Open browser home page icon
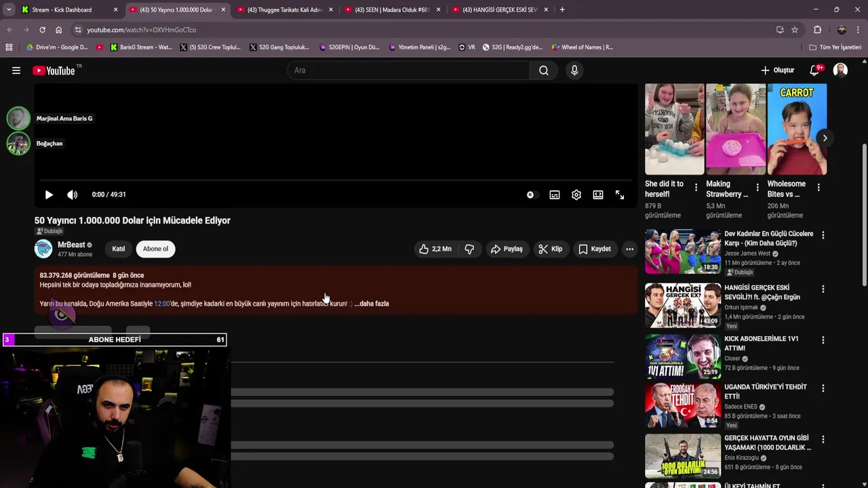 [x=59, y=30]
